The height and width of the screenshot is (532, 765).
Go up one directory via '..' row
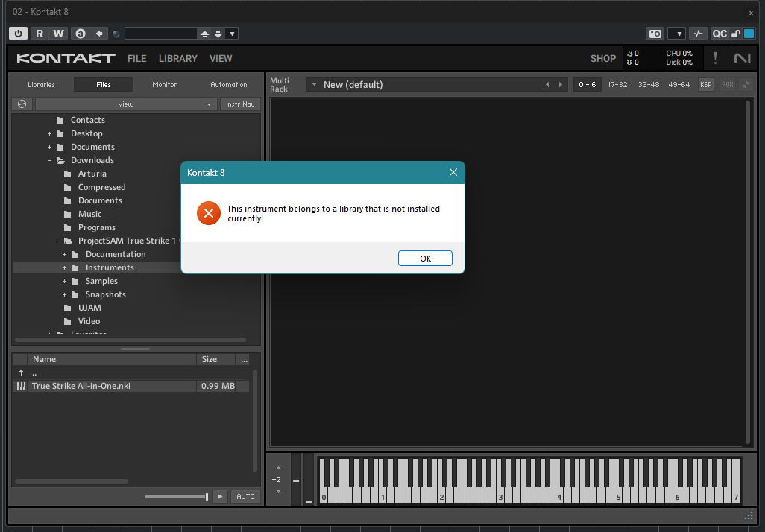130,373
